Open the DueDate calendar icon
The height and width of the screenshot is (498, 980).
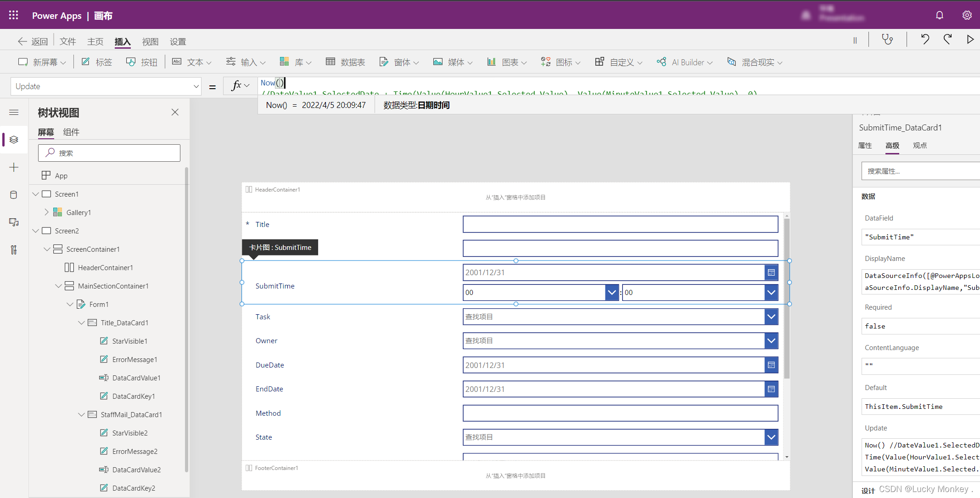pos(771,365)
